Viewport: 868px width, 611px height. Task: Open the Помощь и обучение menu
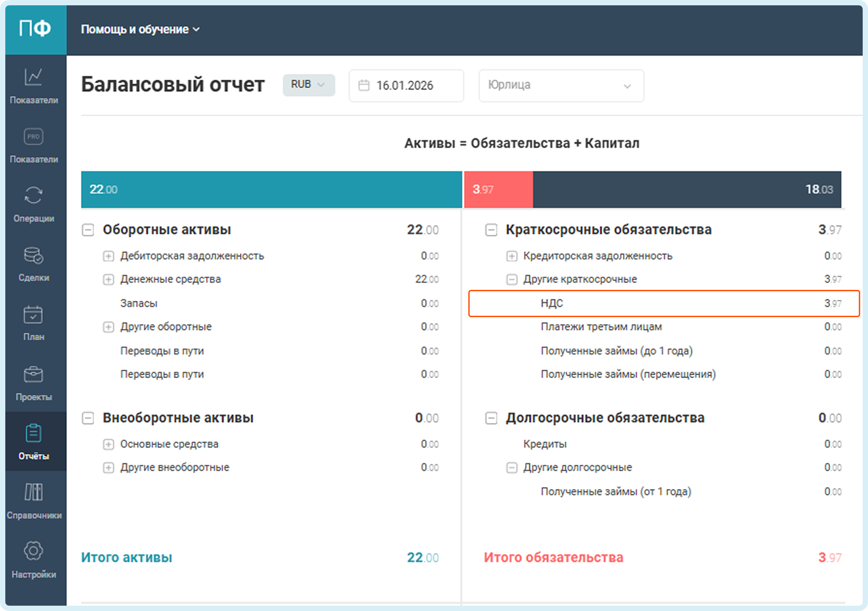140,30
